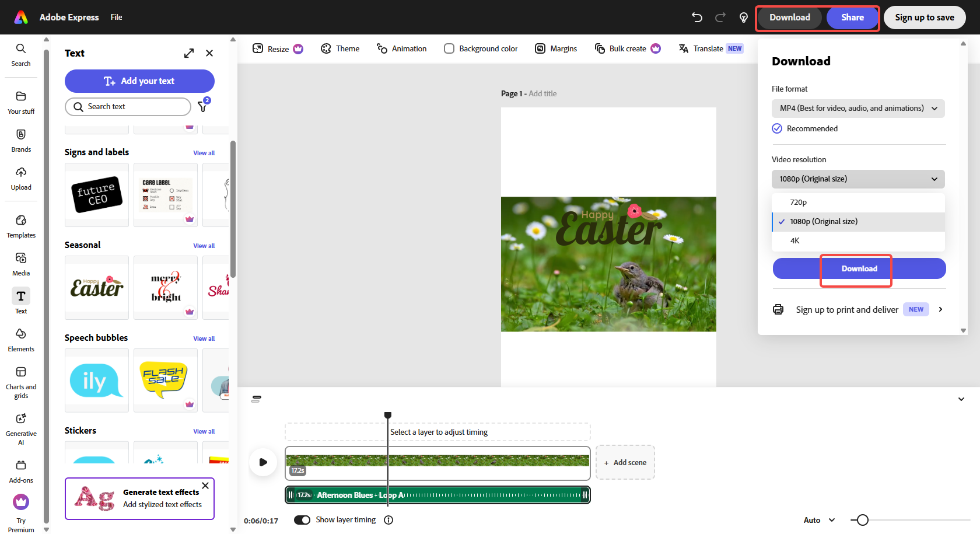Play the video timeline
The height and width of the screenshot is (534, 980).
[x=263, y=462]
